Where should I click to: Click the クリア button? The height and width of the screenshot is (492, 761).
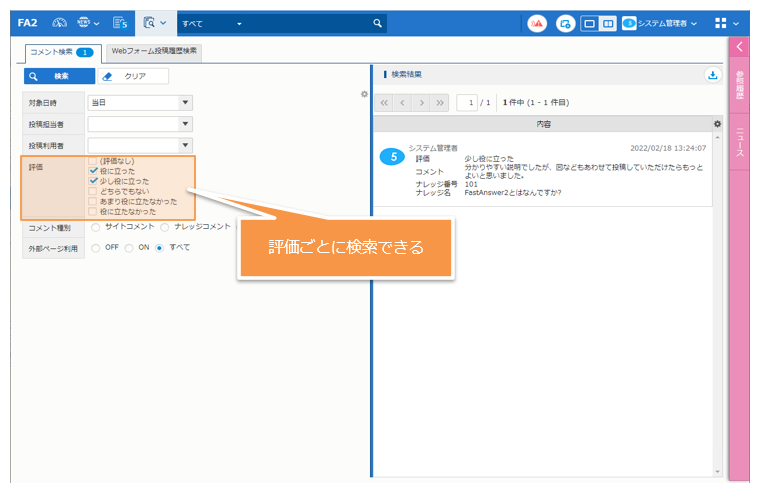pos(135,76)
